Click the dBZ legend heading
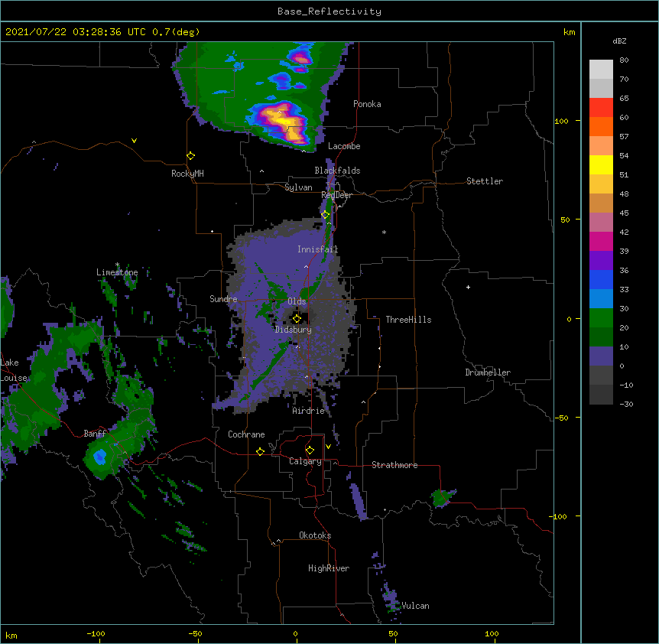 click(619, 41)
